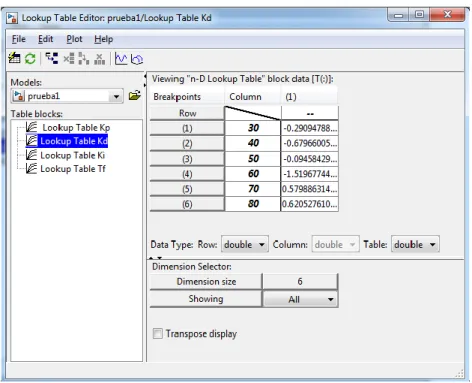Enable the Transpose display checkbox
The height and width of the screenshot is (383, 472).
coord(158,333)
